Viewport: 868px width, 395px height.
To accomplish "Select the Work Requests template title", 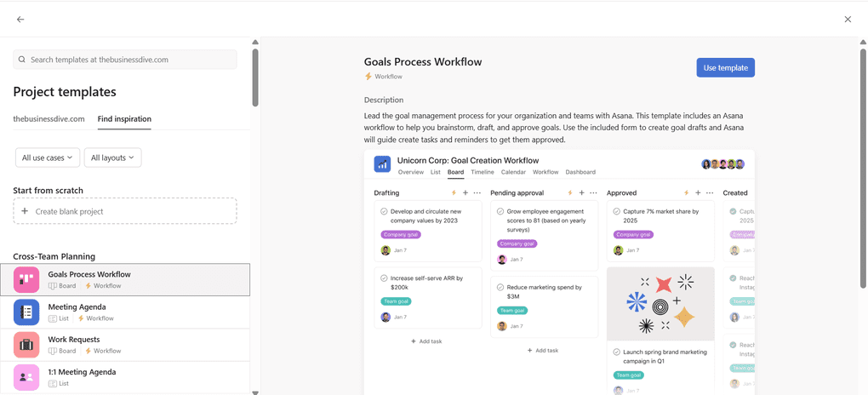I will [x=74, y=340].
